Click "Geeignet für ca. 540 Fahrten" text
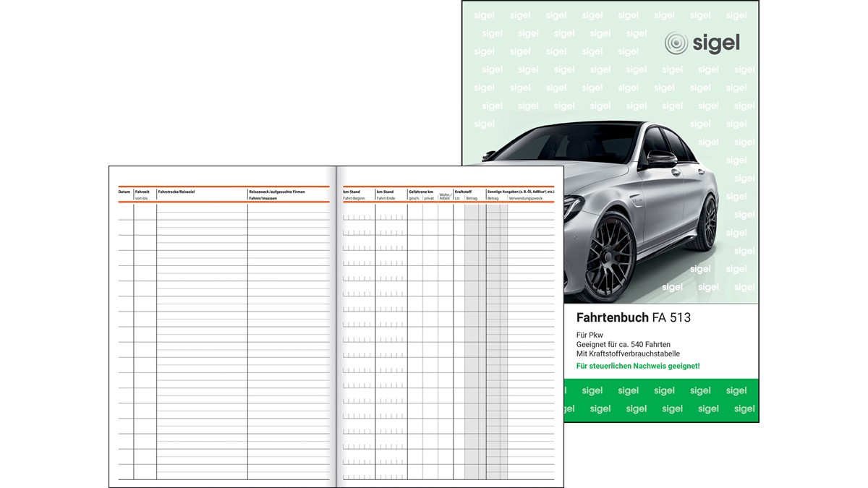Image resolution: width=868 pixels, height=488 pixels. (623, 344)
